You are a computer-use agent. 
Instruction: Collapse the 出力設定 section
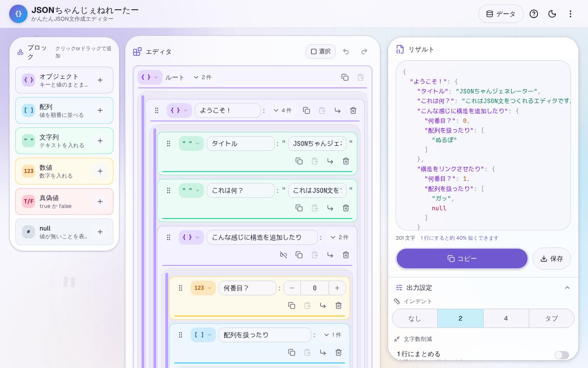tap(567, 287)
